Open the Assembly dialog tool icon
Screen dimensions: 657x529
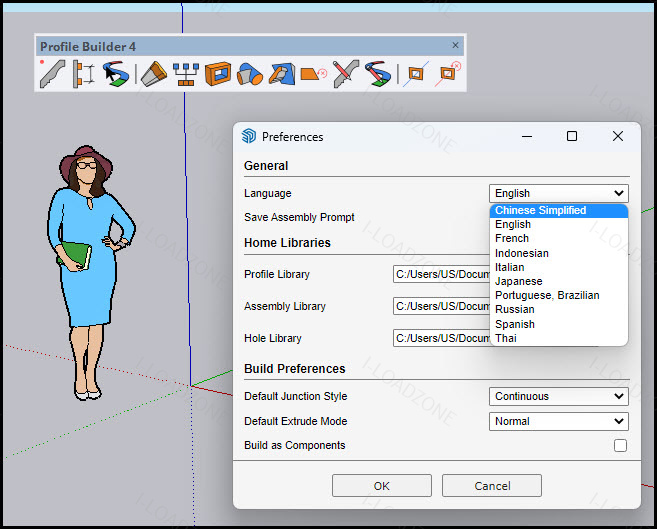(83, 74)
